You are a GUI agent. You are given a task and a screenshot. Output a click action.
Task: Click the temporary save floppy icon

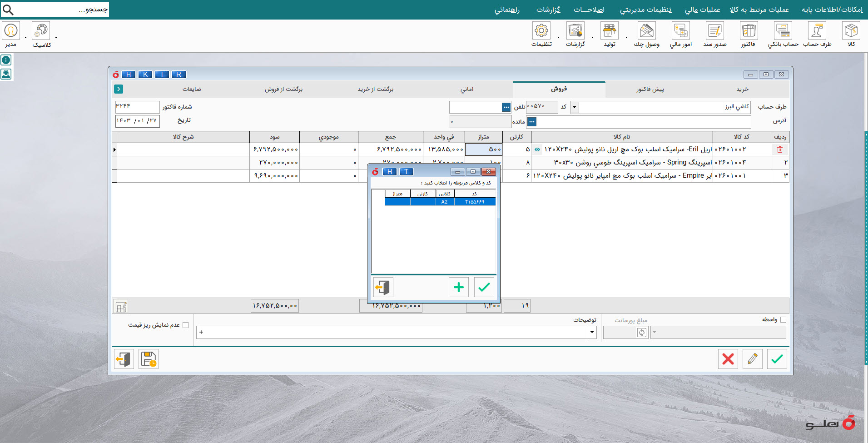click(149, 359)
